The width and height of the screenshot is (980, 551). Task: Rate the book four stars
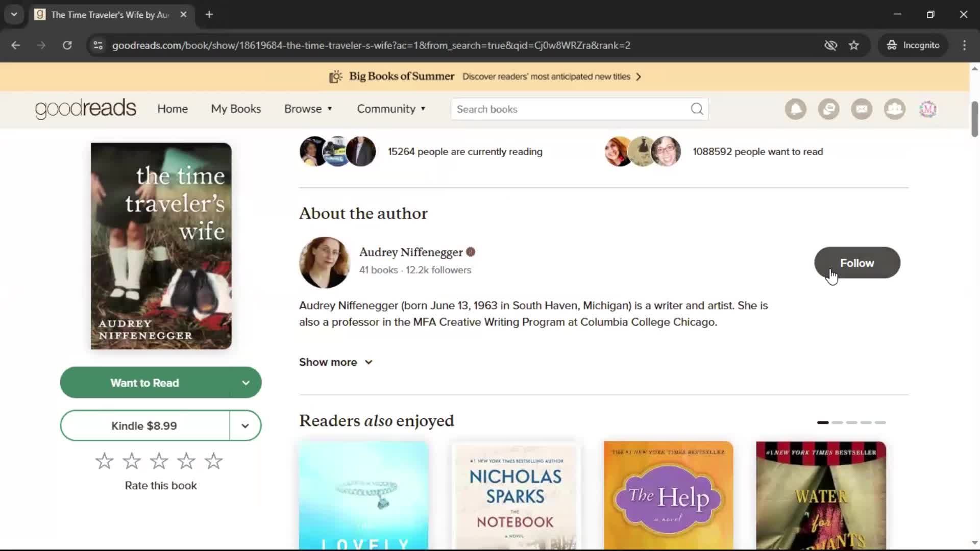[186, 461]
